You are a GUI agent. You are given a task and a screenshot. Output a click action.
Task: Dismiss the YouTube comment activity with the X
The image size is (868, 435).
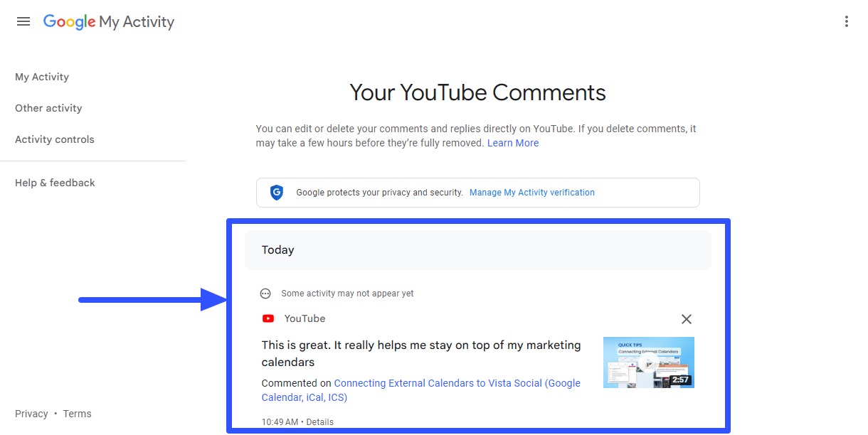686,319
